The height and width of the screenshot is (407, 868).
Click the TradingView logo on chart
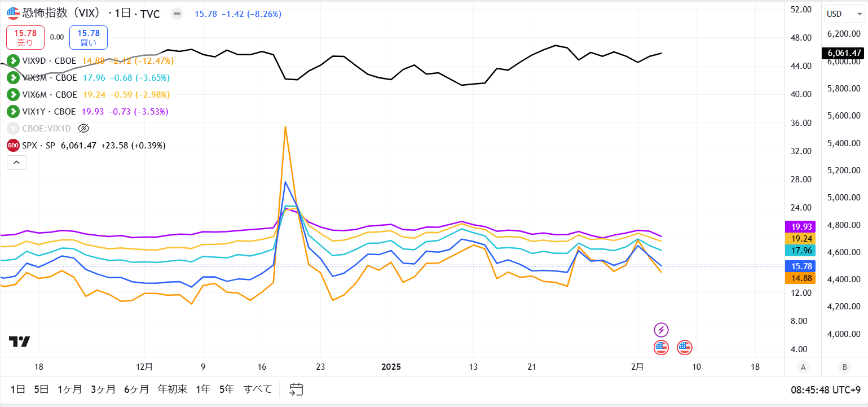tap(19, 342)
